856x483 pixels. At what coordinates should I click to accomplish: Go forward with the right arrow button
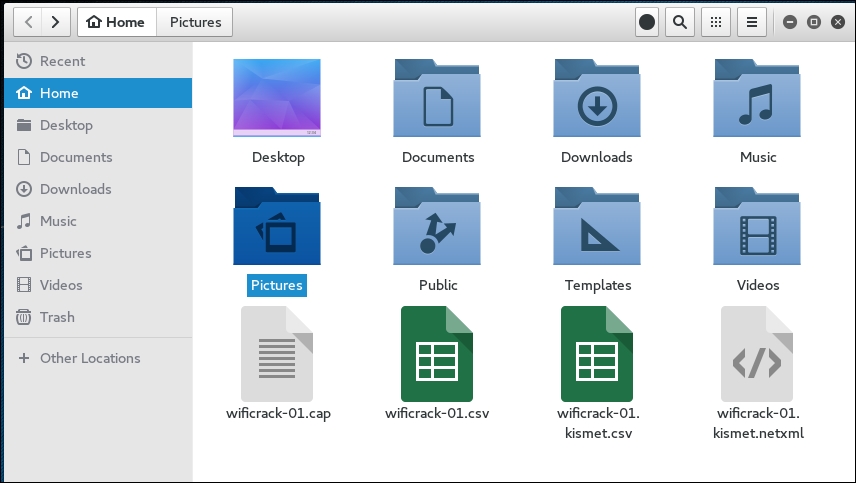(x=56, y=22)
